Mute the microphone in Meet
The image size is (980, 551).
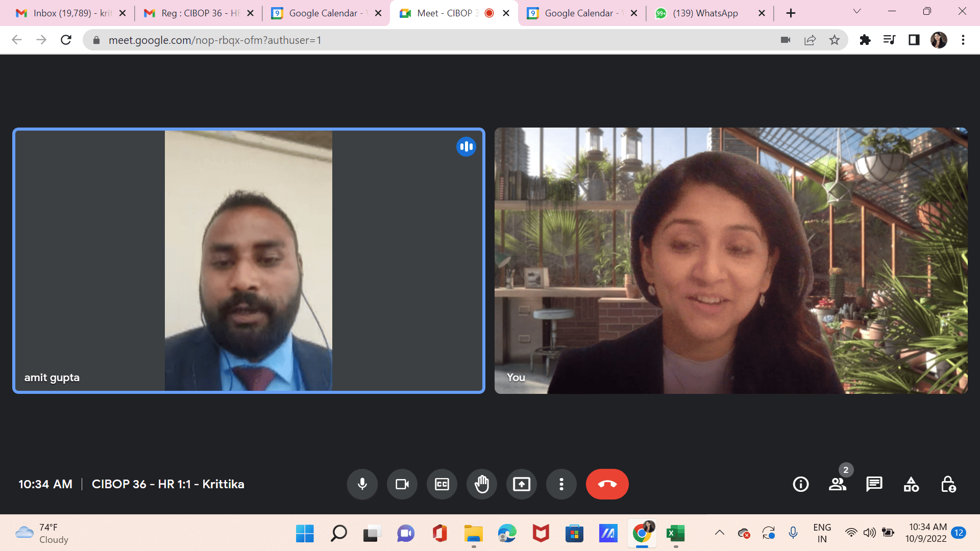pos(362,484)
